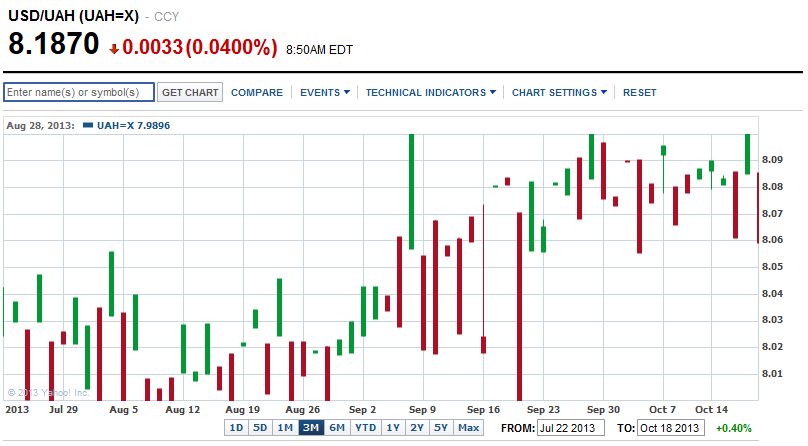
Task: Click the TO date field
Action: point(670,428)
